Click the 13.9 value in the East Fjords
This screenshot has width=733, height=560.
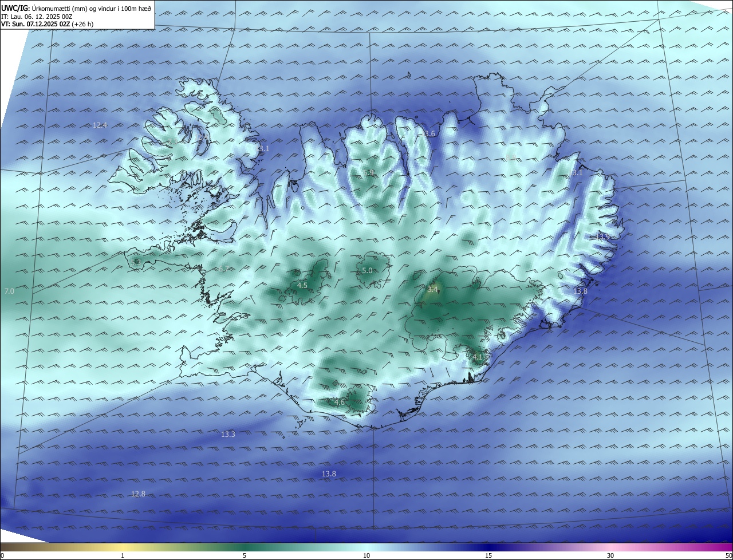[x=602, y=236]
